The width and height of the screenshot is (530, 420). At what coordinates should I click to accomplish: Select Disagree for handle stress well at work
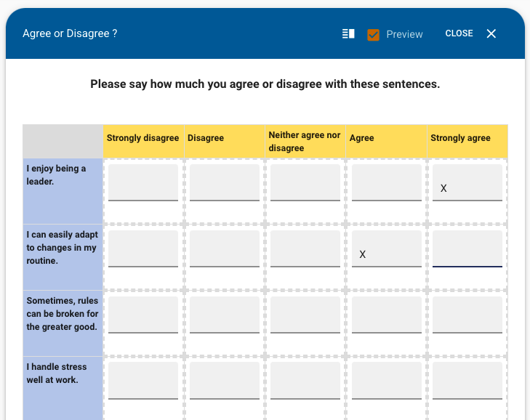click(x=225, y=381)
